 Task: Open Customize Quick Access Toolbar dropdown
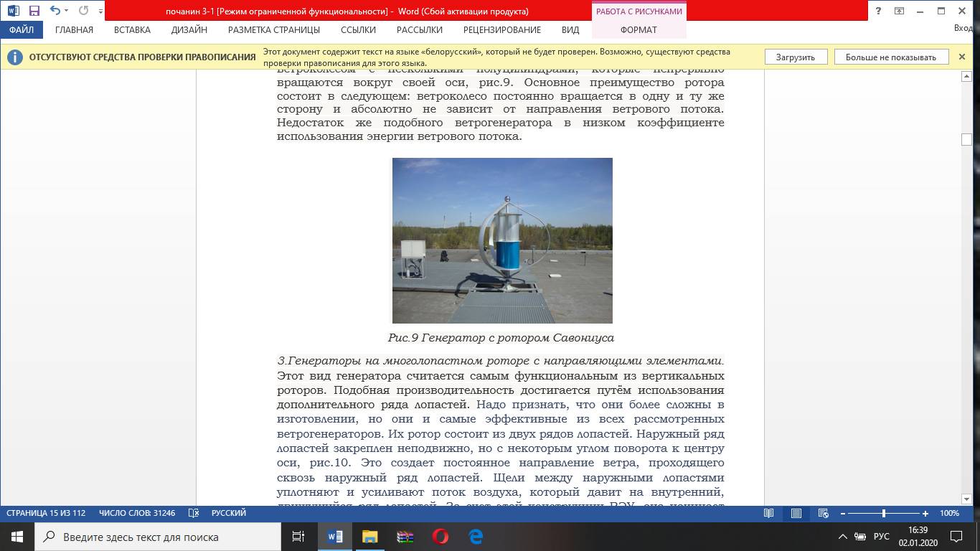pyautogui.click(x=100, y=11)
